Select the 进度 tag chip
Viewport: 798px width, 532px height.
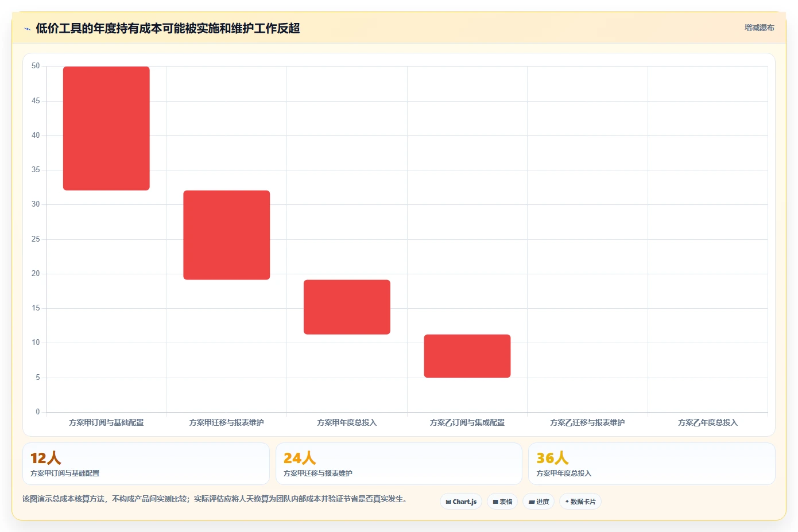[x=539, y=502]
